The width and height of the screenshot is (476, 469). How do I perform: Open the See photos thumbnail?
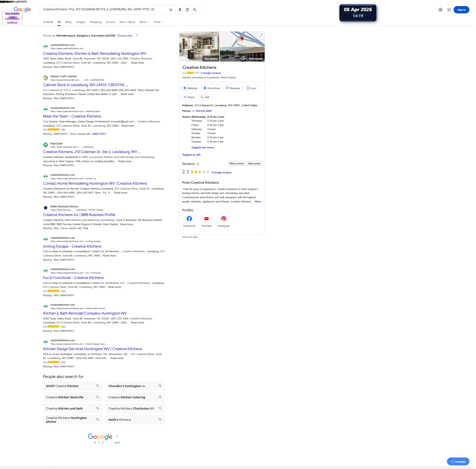[199, 46]
